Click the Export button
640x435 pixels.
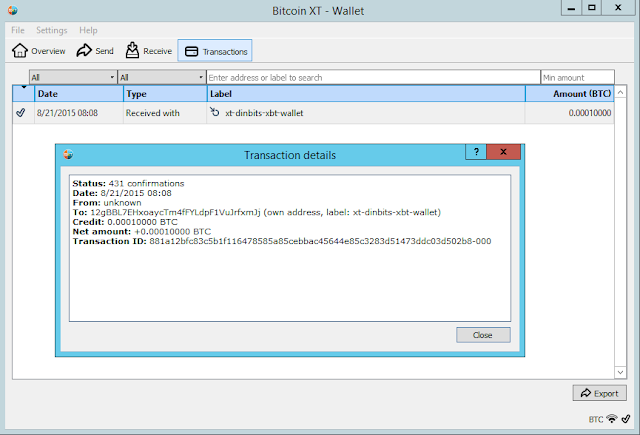click(x=599, y=393)
